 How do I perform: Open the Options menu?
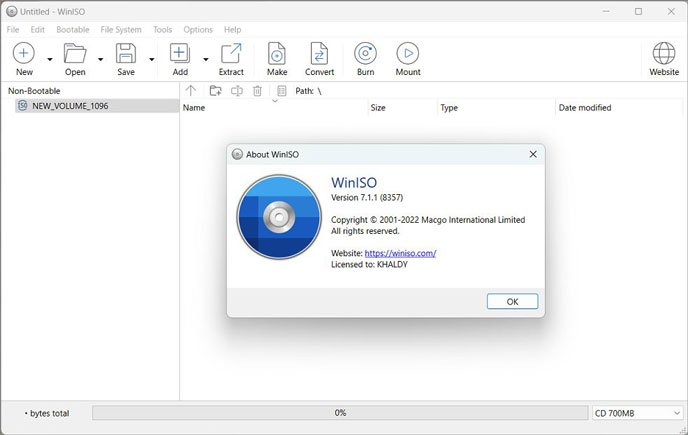(198, 29)
